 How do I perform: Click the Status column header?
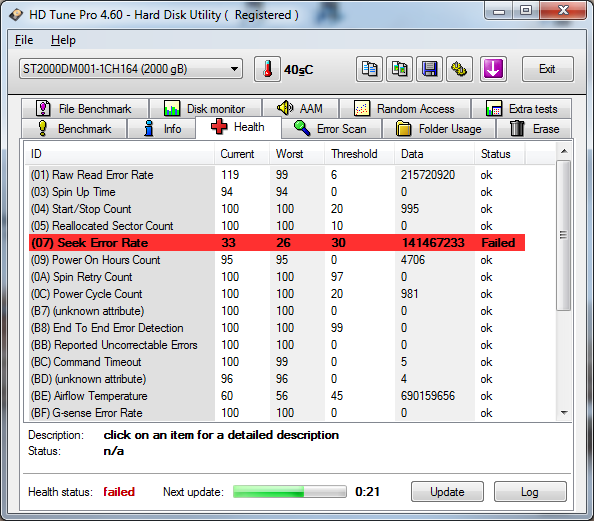(x=500, y=154)
